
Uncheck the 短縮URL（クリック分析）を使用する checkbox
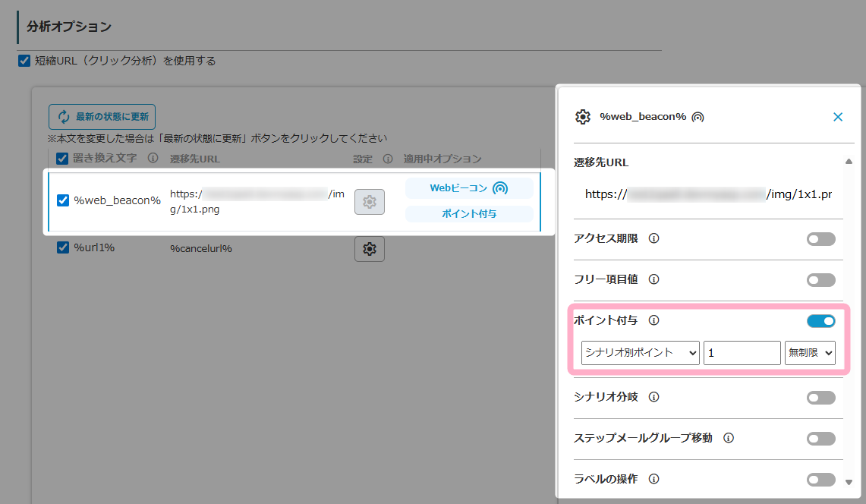(x=24, y=61)
